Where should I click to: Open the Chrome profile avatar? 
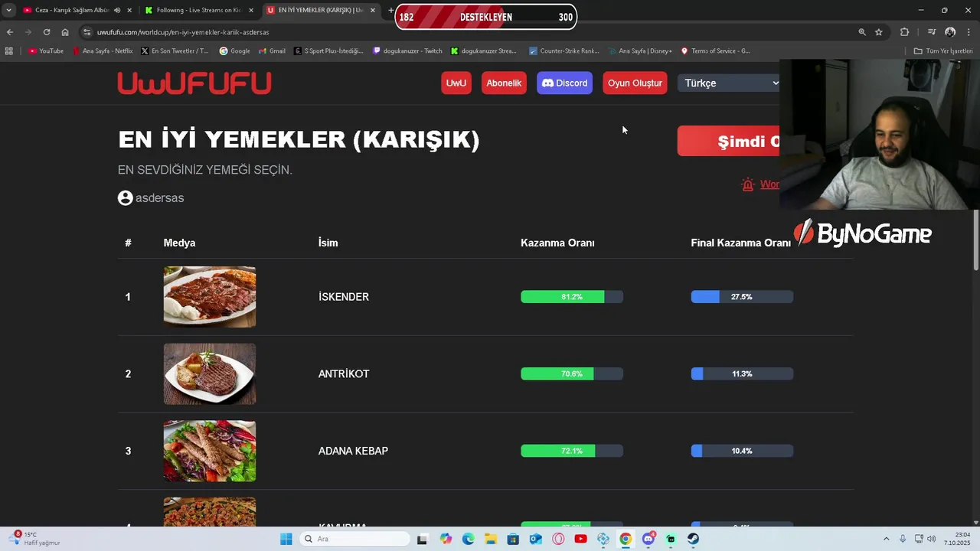coord(950,32)
